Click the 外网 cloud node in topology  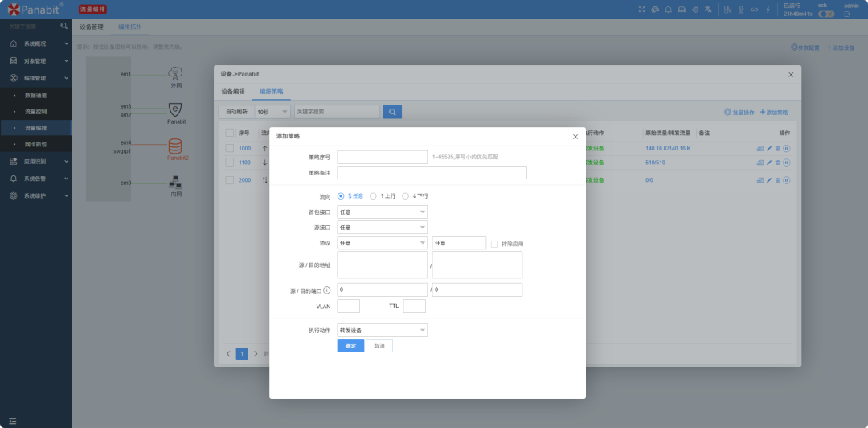coord(175,74)
